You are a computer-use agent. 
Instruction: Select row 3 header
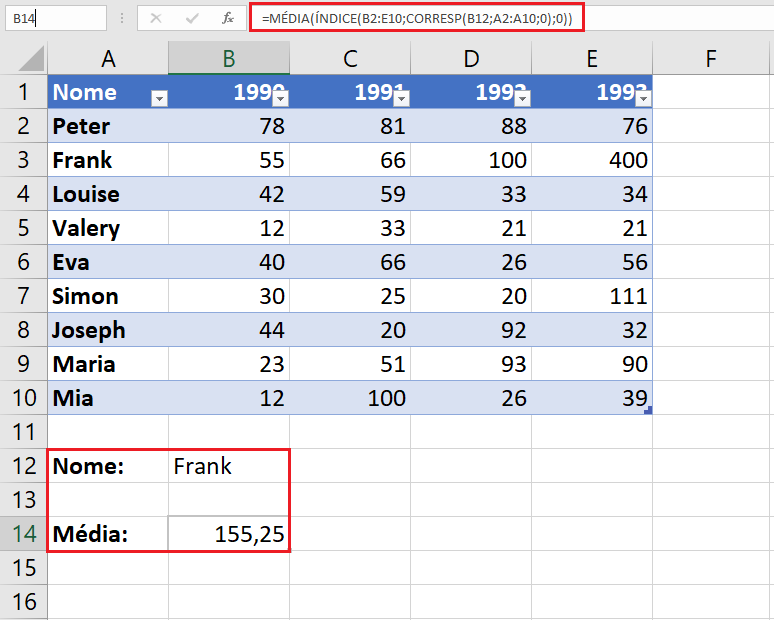pyautogui.click(x=23, y=160)
